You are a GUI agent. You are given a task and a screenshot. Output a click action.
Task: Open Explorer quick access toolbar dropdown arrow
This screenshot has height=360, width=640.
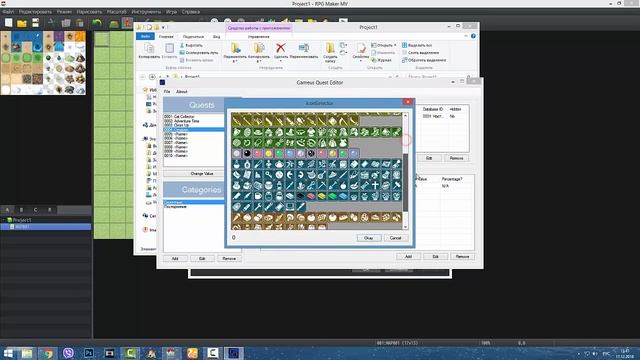click(163, 27)
